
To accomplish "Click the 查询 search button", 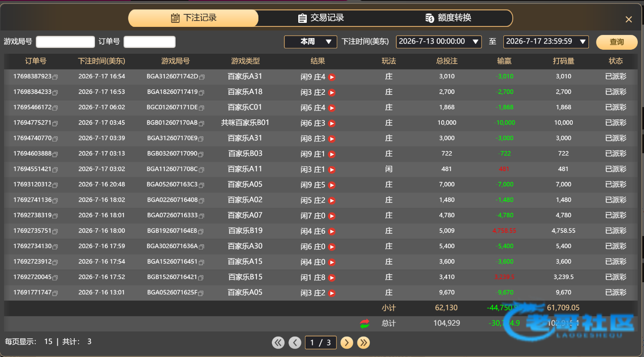I will (x=617, y=42).
